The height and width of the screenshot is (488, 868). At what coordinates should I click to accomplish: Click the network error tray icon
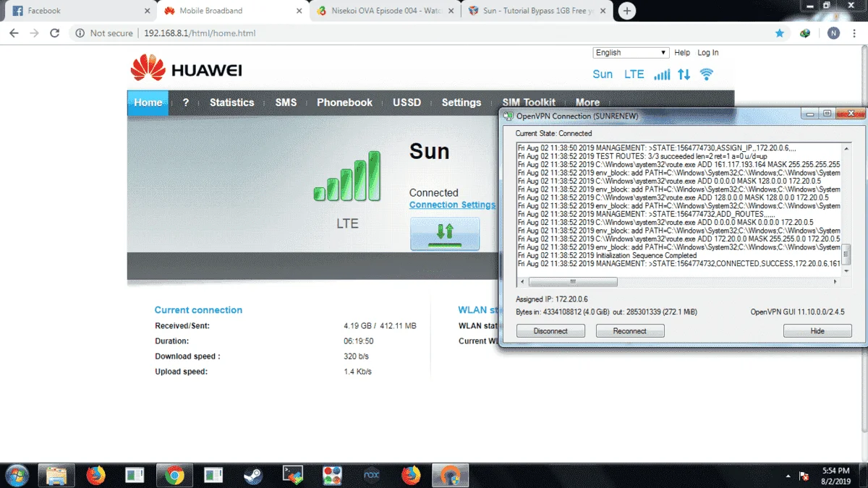tap(804, 476)
